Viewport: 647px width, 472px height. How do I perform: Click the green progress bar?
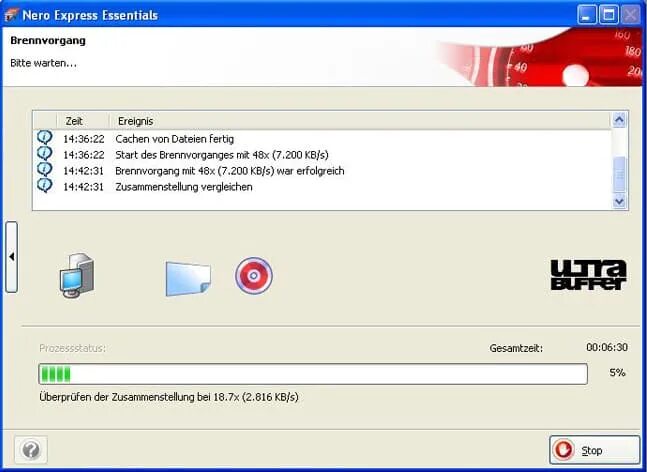(x=313, y=374)
